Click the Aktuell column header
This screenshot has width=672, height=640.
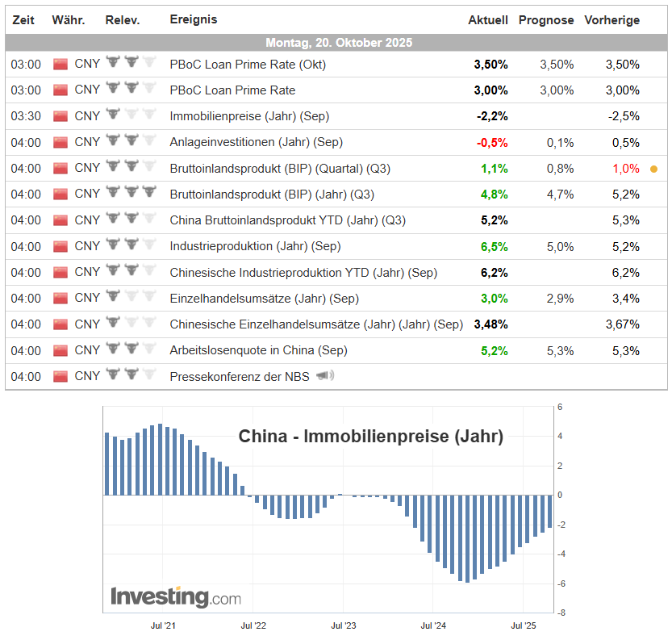tap(488, 19)
